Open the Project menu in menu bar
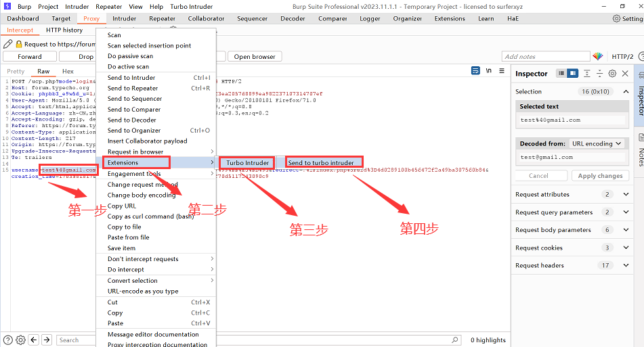The image size is (644, 347). 48,7
